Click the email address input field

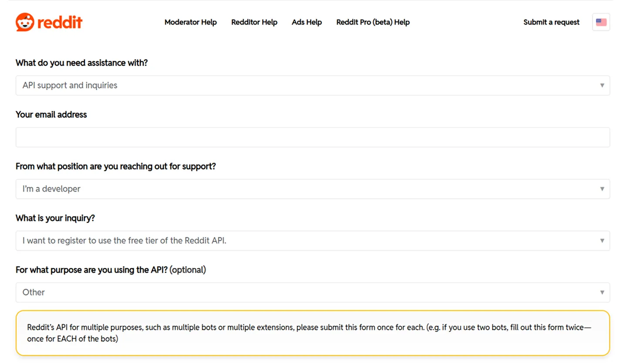(x=313, y=137)
